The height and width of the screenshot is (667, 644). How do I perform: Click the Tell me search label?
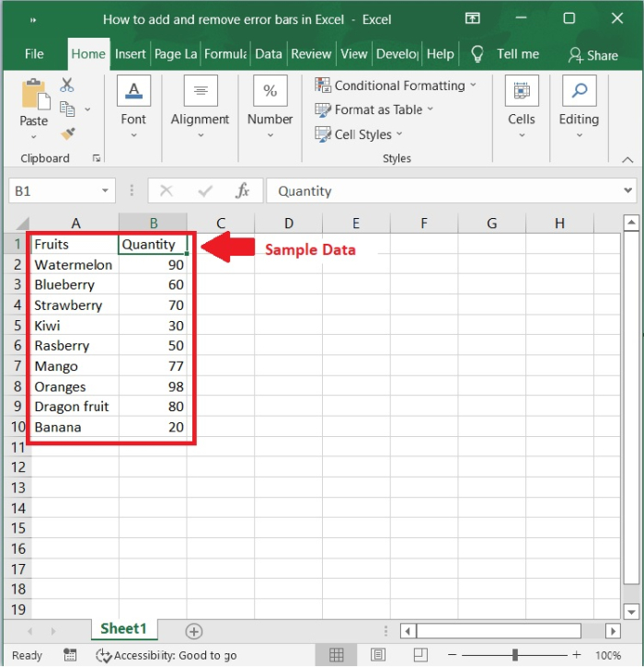(518, 54)
